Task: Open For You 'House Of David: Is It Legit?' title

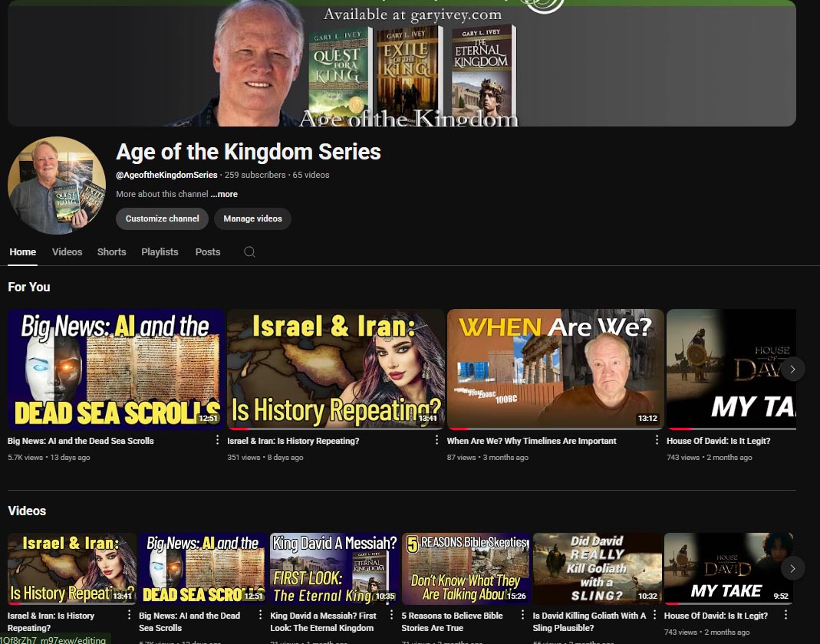Action: click(718, 441)
